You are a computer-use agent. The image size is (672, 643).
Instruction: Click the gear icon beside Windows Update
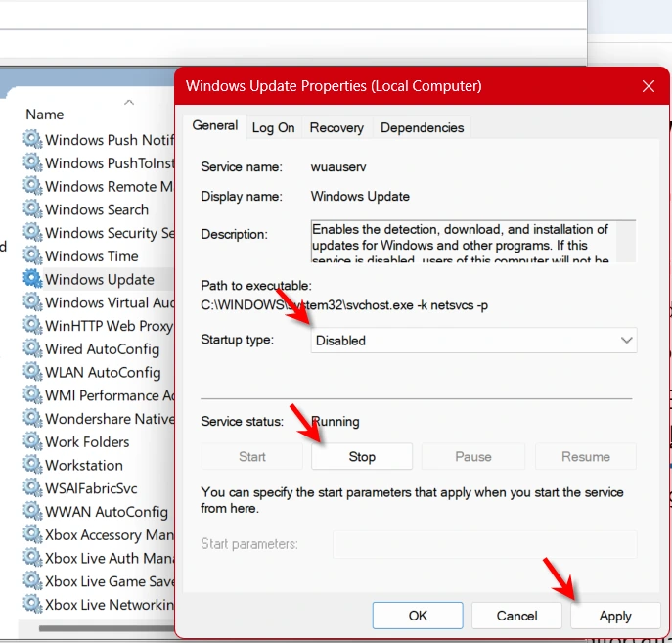pos(32,279)
